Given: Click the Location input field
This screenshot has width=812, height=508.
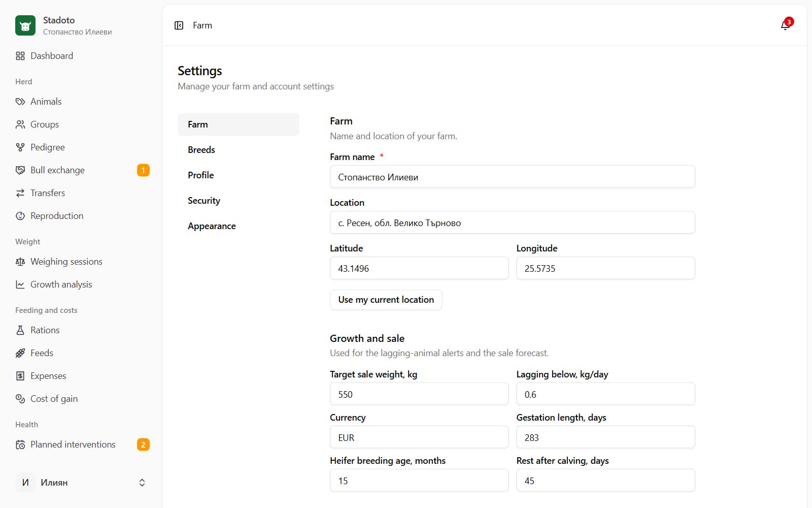Looking at the screenshot, I should (513, 223).
